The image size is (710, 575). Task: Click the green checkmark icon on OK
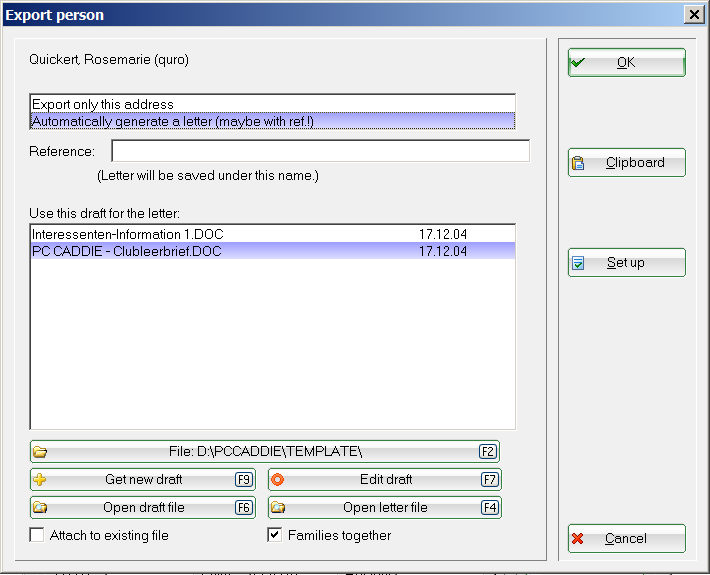(x=578, y=62)
